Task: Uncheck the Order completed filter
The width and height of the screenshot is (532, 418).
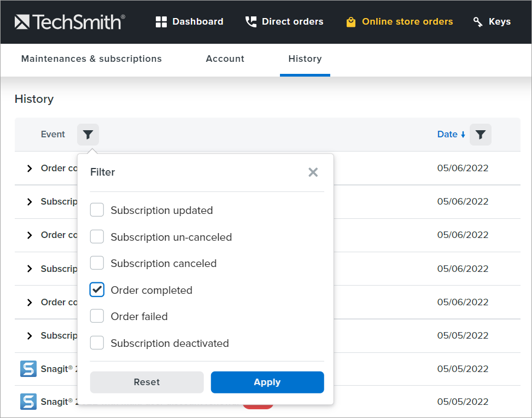Action: (x=97, y=289)
